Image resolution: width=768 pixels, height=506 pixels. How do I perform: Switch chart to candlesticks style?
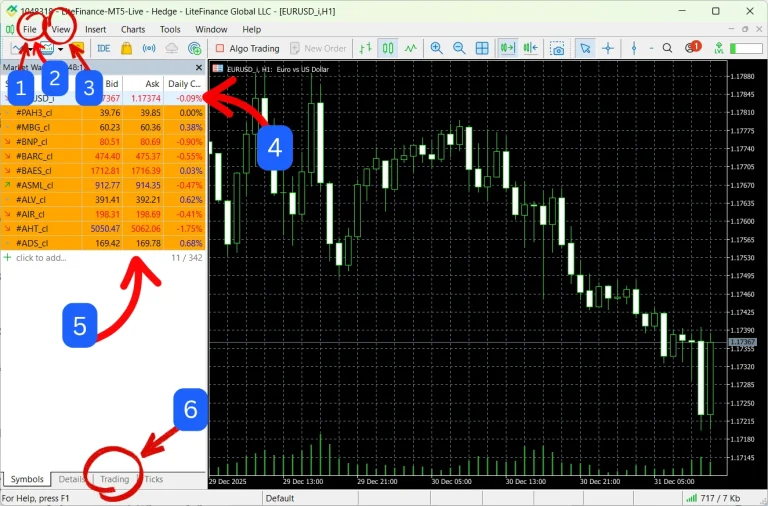[388, 48]
